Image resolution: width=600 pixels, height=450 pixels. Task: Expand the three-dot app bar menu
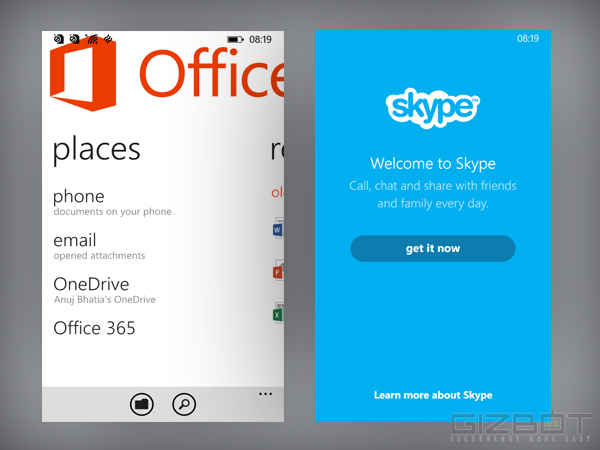coord(265,395)
